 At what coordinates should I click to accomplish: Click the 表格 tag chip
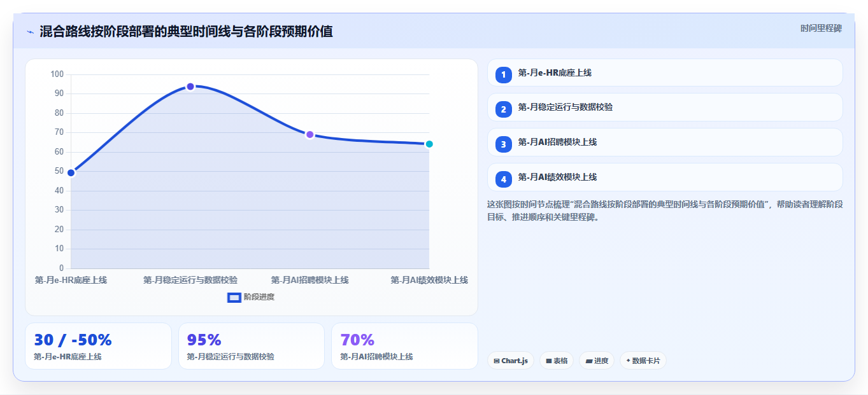pyautogui.click(x=557, y=361)
